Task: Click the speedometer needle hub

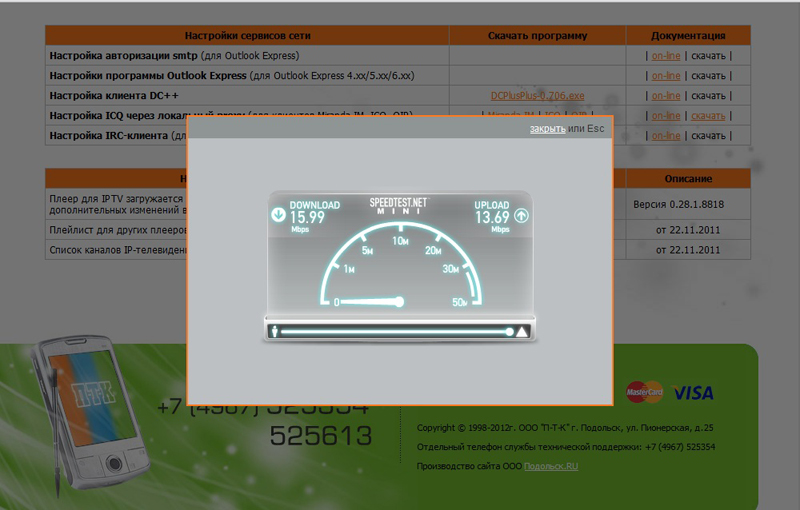Action: click(399, 301)
